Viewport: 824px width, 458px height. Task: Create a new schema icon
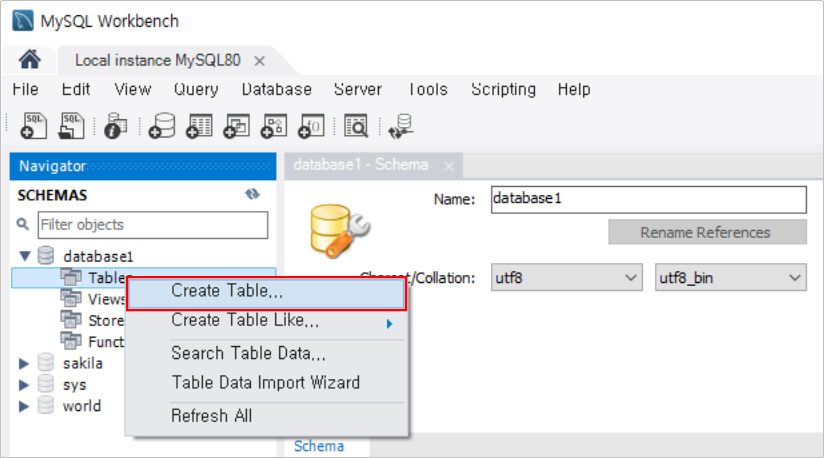pyautogui.click(x=161, y=126)
